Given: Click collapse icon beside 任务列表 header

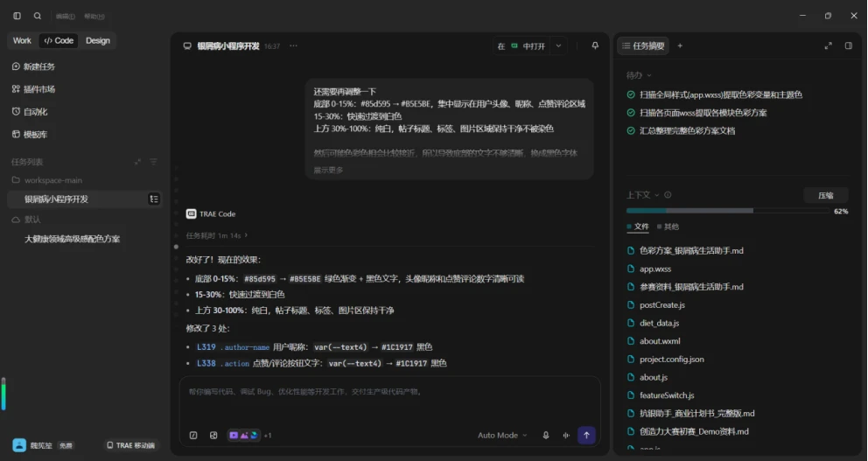Looking at the screenshot, I should tap(137, 162).
